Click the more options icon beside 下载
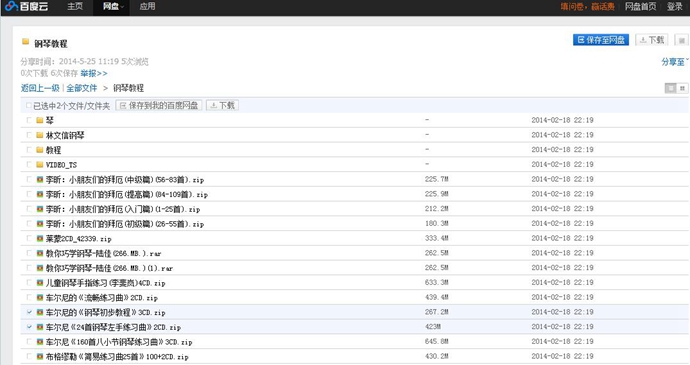 (x=682, y=40)
